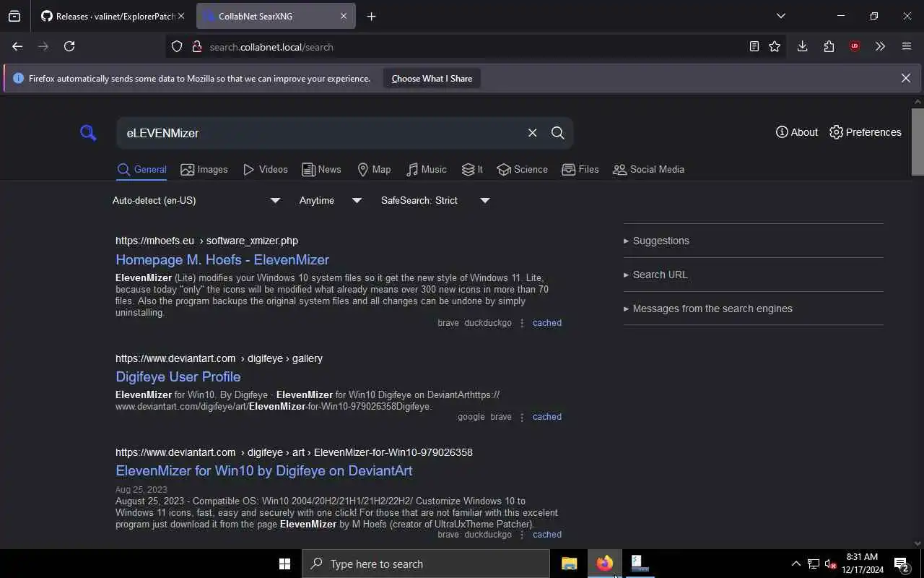Switch to the Files tab

580,169
